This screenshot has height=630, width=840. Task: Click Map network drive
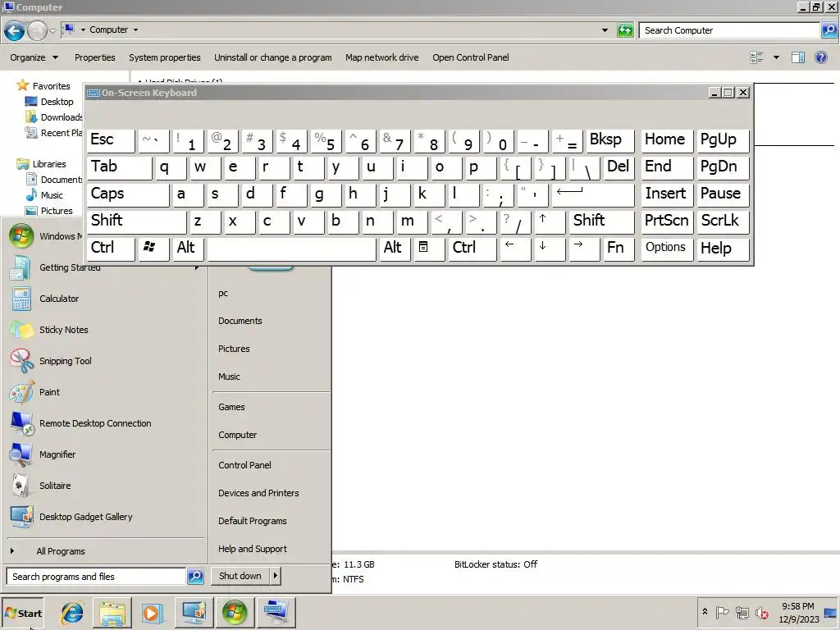tap(382, 57)
